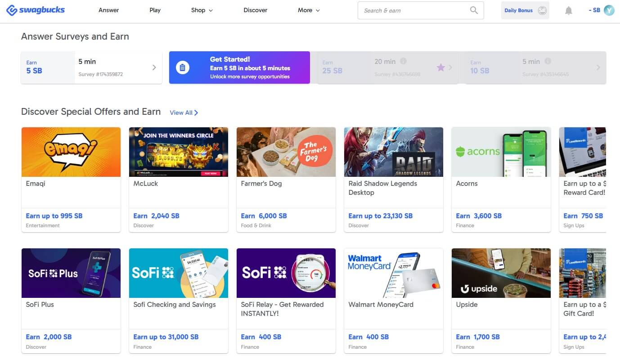Click the McLuck offer title
This screenshot has width=620, height=364.
coord(146,184)
